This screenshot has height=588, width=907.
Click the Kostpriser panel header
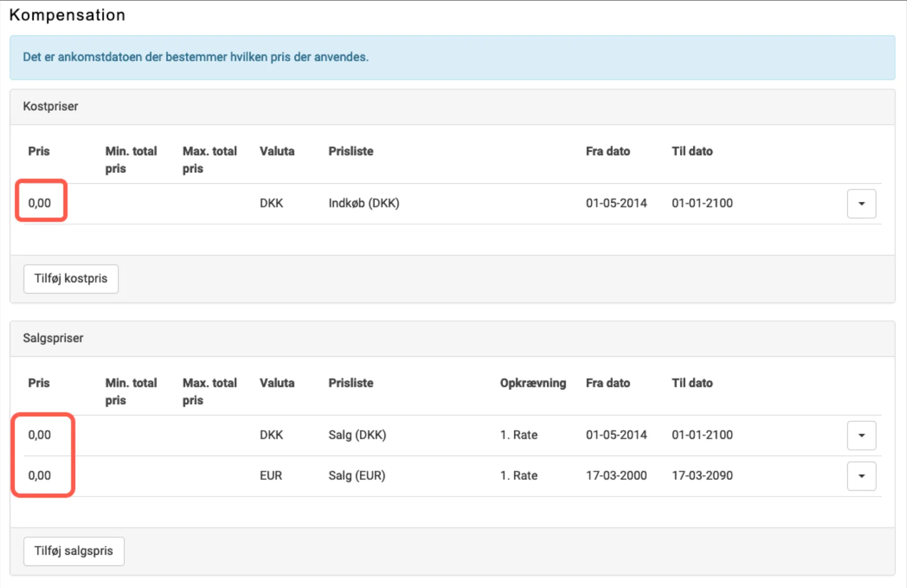point(50,106)
